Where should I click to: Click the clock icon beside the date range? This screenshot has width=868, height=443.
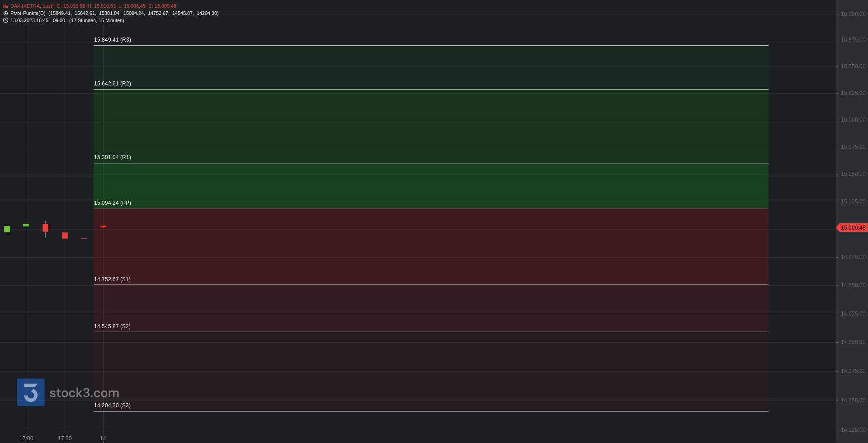(x=5, y=20)
